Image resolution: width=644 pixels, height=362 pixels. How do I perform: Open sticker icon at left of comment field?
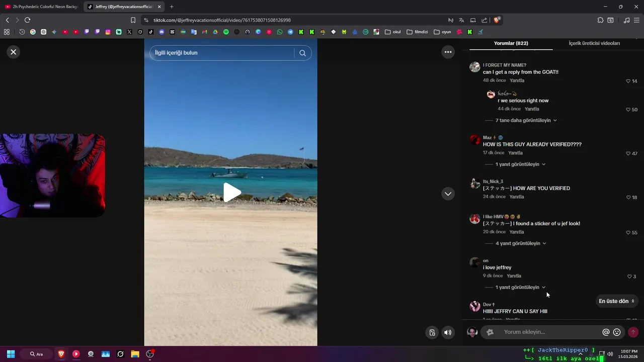click(x=490, y=332)
